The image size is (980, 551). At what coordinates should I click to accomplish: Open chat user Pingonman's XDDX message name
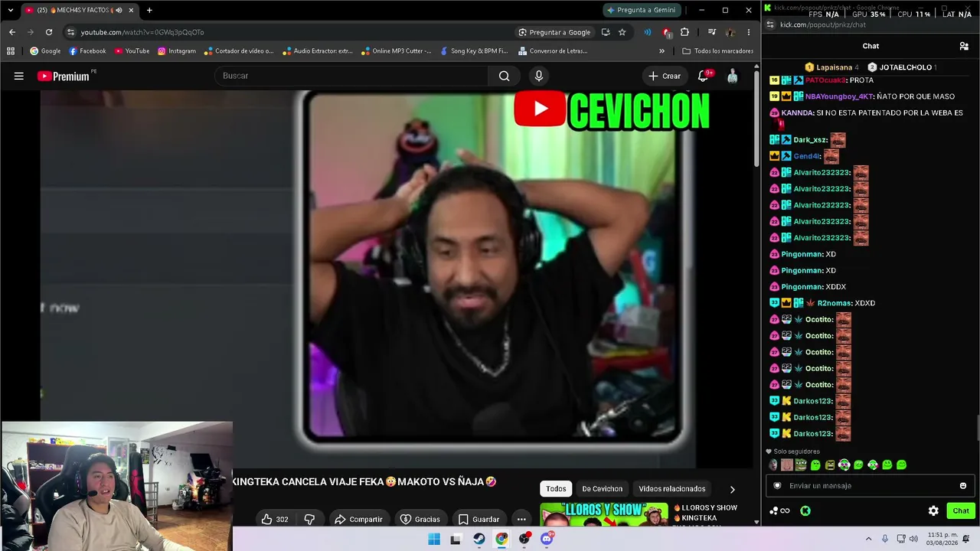pyautogui.click(x=802, y=287)
